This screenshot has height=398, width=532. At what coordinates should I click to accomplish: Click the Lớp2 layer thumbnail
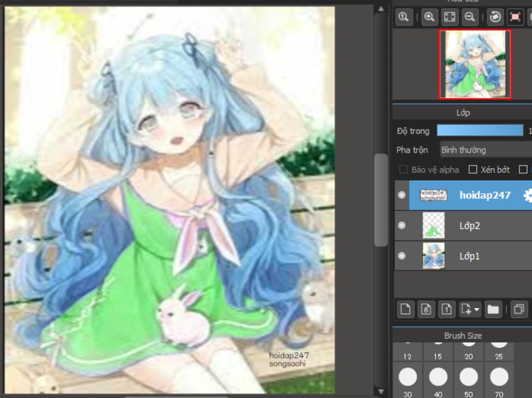pyautogui.click(x=434, y=225)
